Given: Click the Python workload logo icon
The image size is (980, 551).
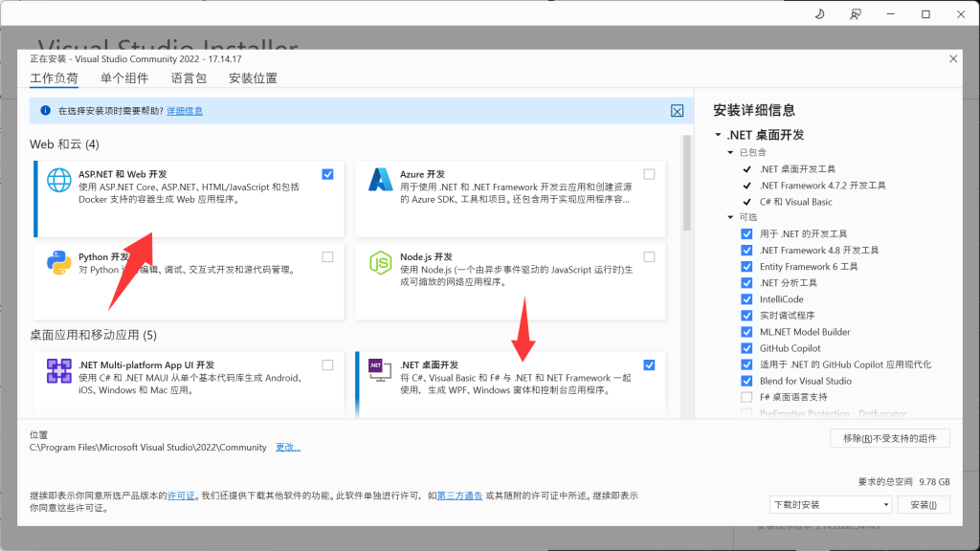Looking at the screenshot, I should (x=59, y=263).
